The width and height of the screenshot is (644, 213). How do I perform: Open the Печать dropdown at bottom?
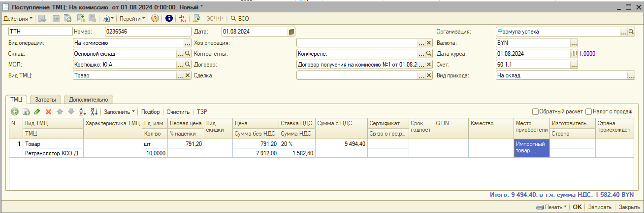pyautogui.click(x=551, y=207)
